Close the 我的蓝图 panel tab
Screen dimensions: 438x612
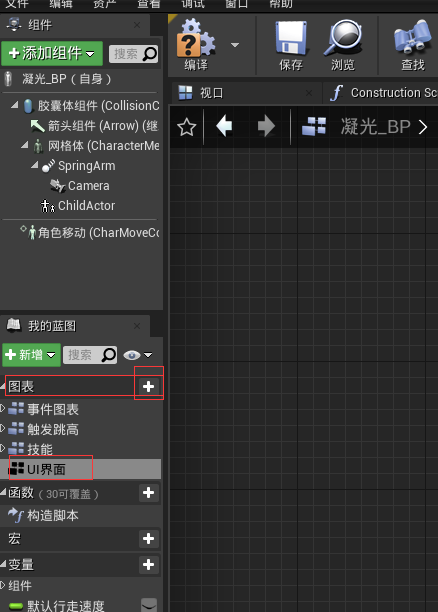coord(137,326)
